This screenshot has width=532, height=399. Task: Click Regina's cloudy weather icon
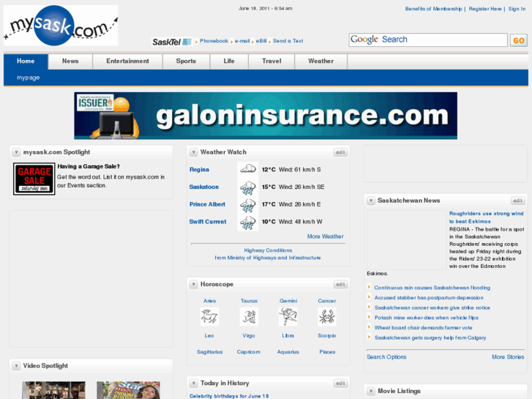248,169
